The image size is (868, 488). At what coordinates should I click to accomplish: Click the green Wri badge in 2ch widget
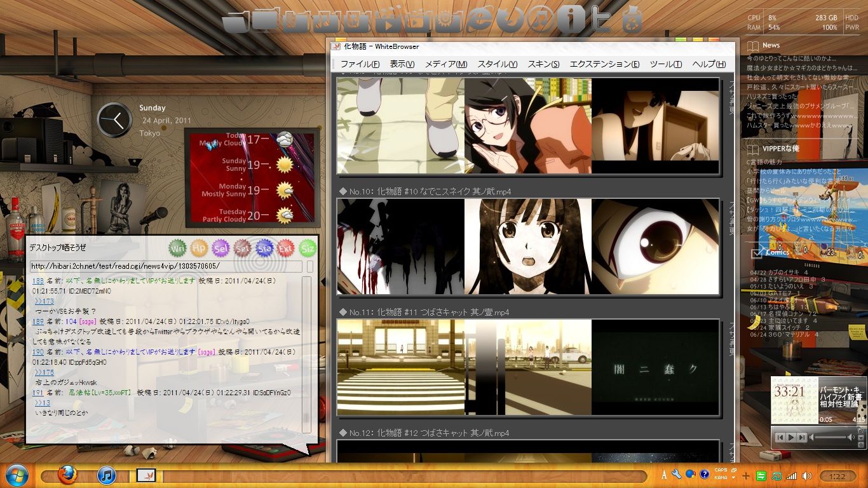click(178, 248)
